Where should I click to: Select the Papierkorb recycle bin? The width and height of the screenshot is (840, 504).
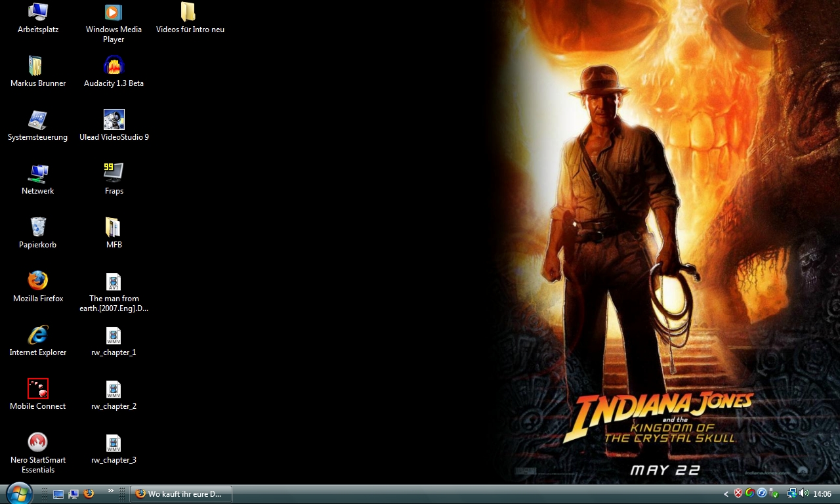click(x=38, y=227)
